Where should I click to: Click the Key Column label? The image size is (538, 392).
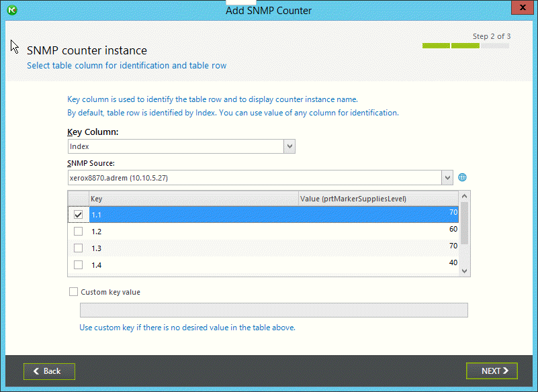click(93, 132)
